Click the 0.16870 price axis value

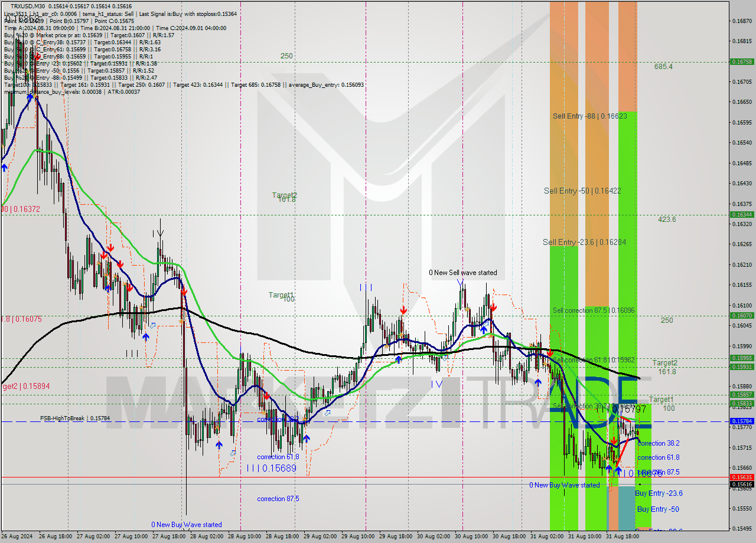(742, 21)
